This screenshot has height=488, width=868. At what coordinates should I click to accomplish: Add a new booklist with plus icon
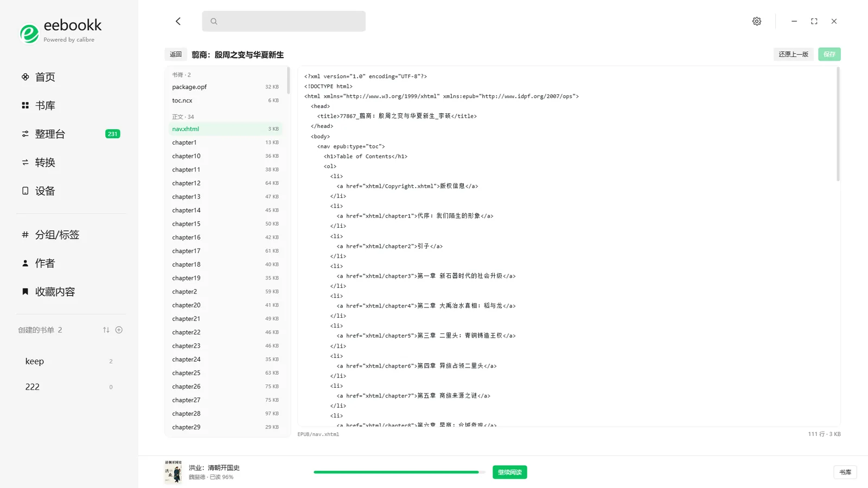pos(119,330)
